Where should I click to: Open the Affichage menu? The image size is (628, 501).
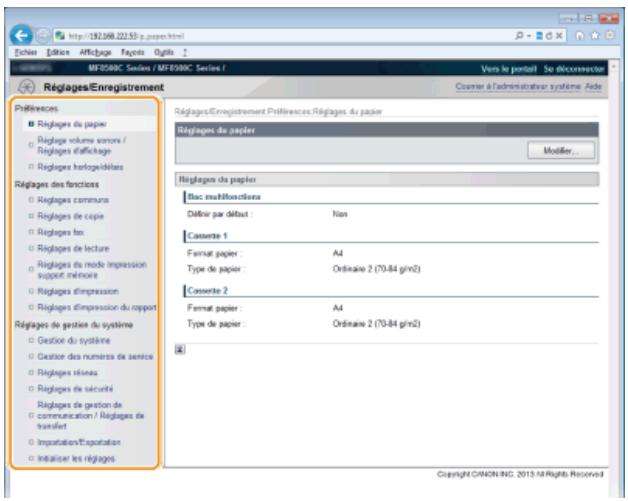95,52
